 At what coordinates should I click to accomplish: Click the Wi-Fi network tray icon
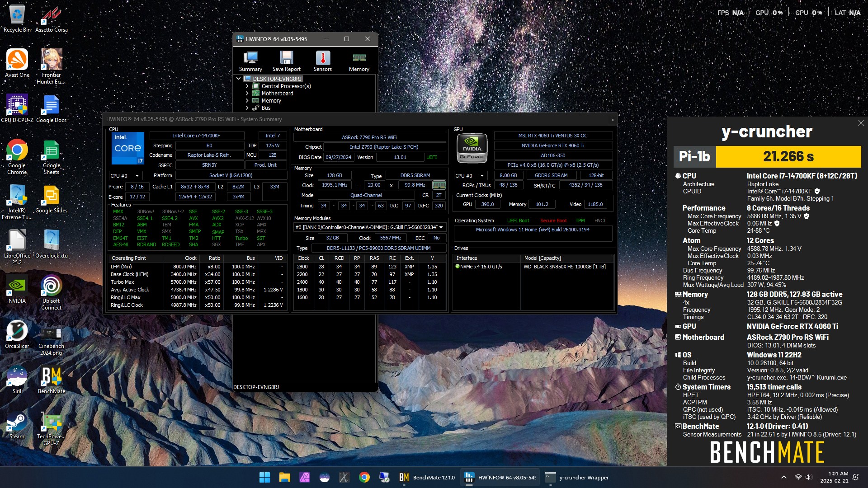point(798,477)
